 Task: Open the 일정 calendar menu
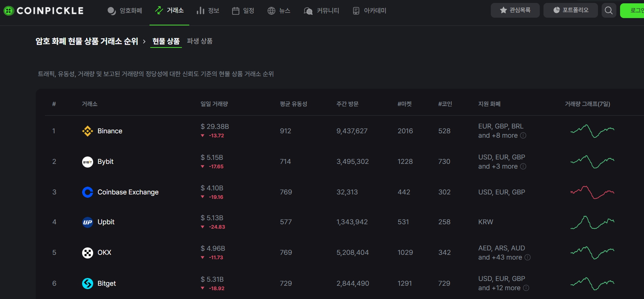pos(243,11)
